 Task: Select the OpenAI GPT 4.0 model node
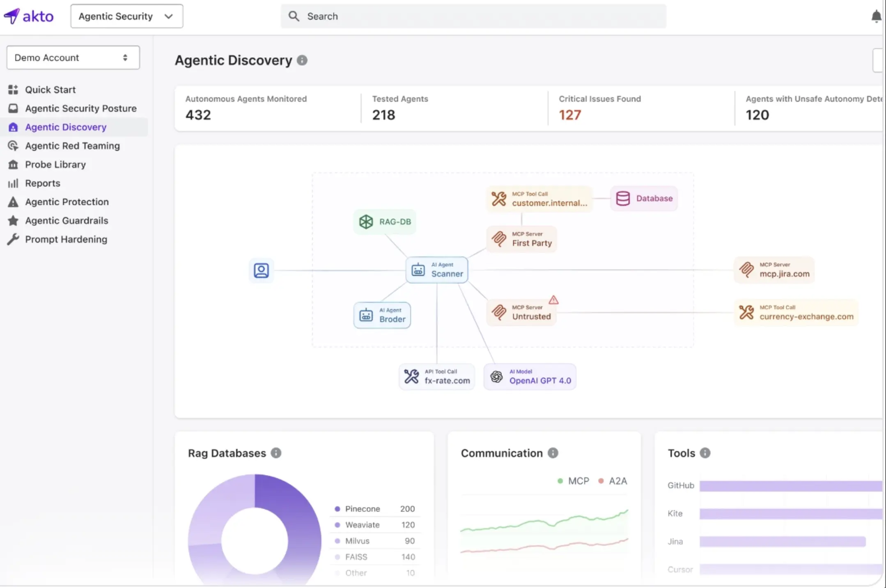coord(530,377)
